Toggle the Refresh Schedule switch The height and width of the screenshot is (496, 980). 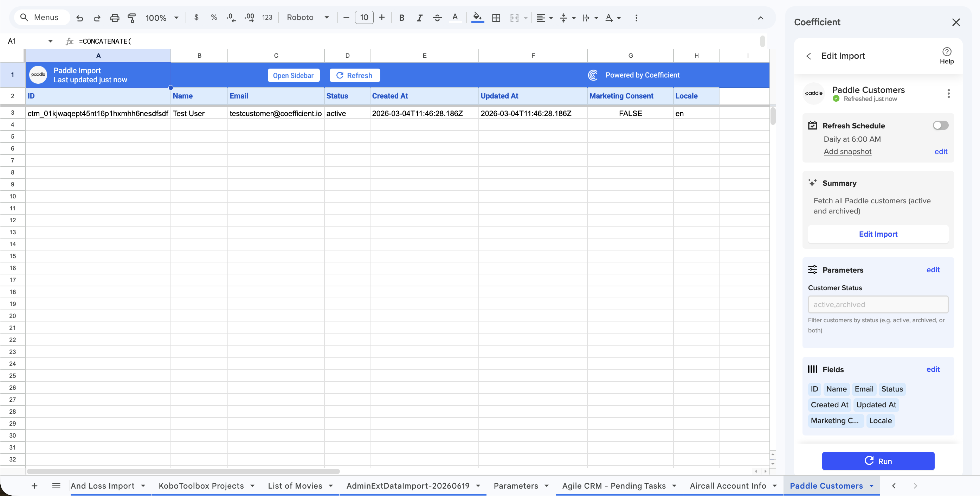tap(940, 125)
